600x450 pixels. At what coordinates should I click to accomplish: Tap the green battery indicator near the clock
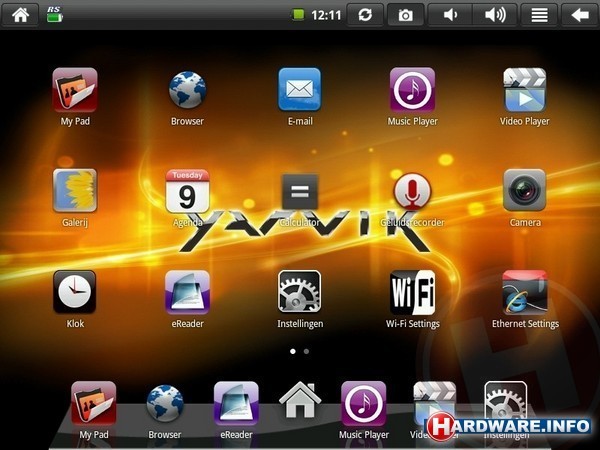pos(298,15)
